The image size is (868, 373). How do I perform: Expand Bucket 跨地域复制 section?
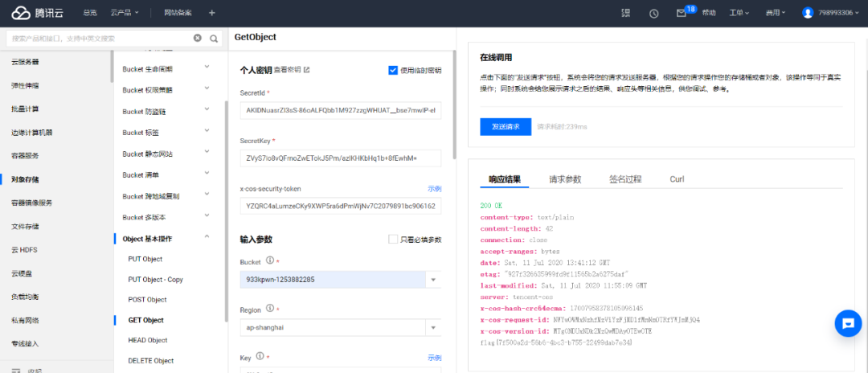[207, 195]
